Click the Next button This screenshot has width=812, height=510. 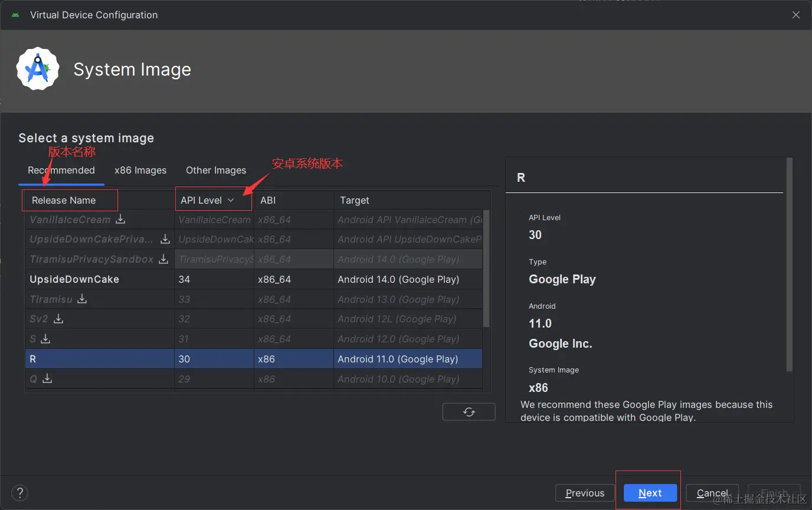point(650,493)
